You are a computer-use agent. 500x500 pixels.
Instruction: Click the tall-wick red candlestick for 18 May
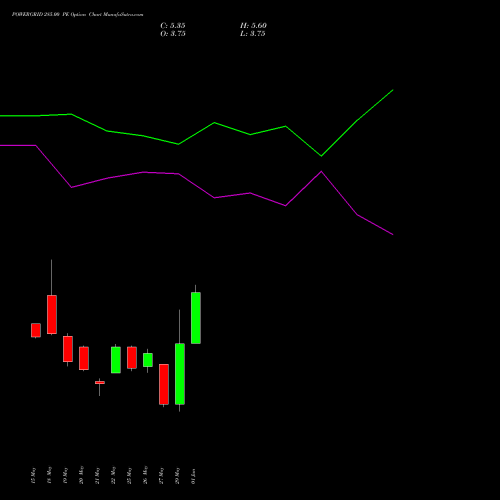52,314
